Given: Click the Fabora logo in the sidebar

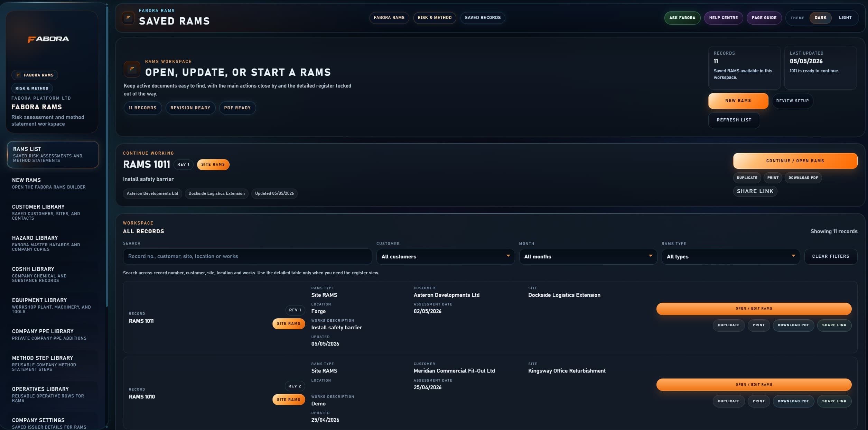Looking at the screenshot, I should pyautogui.click(x=48, y=39).
